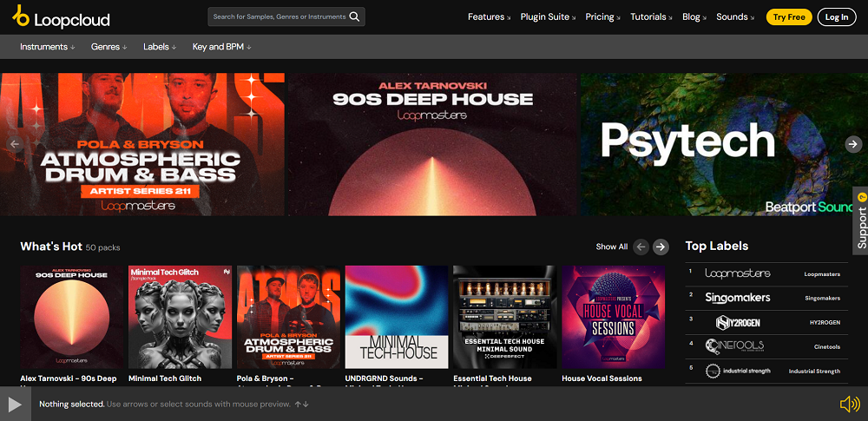Expand the Instruments dropdown
The image size is (868, 421).
pyautogui.click(x=47, y=47)
